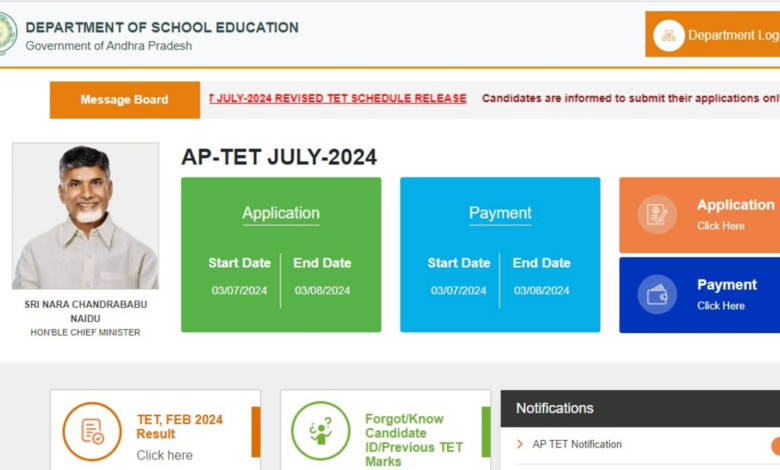Click the Andhra Pradesh government emblem logo
Image resolution: width=780 pixels, height=470 pixels.
pyautogui.click(x=7, y=34)
